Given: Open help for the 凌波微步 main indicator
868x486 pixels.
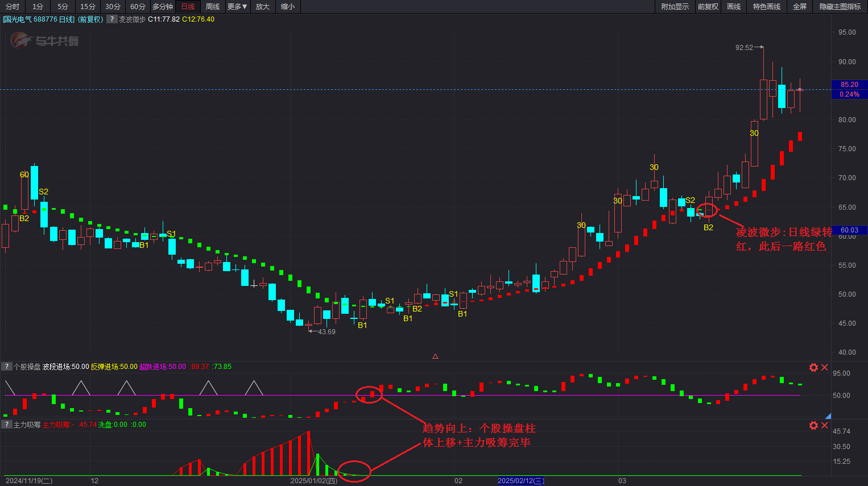Looking at the screenshot, I should (111, 19).
